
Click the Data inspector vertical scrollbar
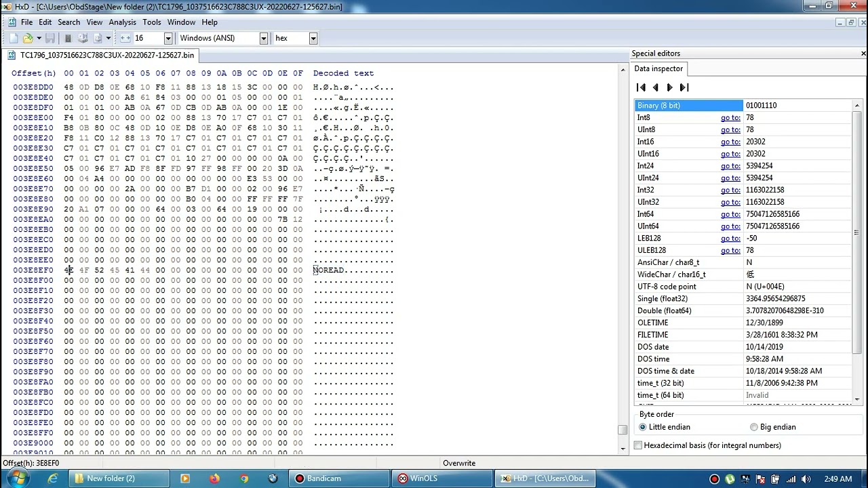[856, 251]
